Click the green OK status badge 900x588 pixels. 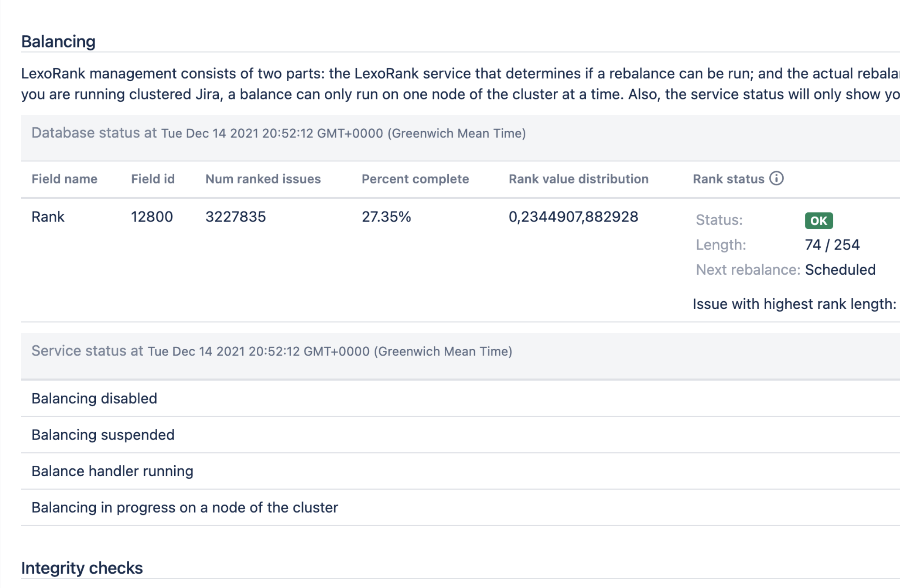[818, 221]
